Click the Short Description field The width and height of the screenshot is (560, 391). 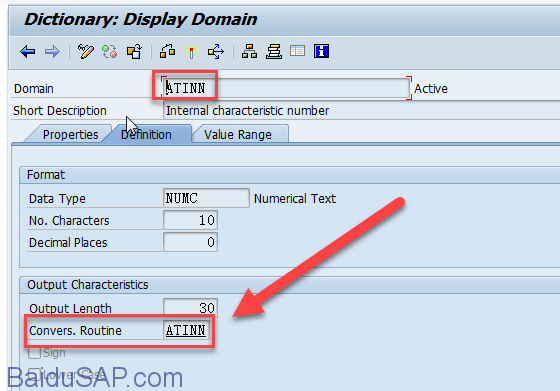tap(361, 111)
